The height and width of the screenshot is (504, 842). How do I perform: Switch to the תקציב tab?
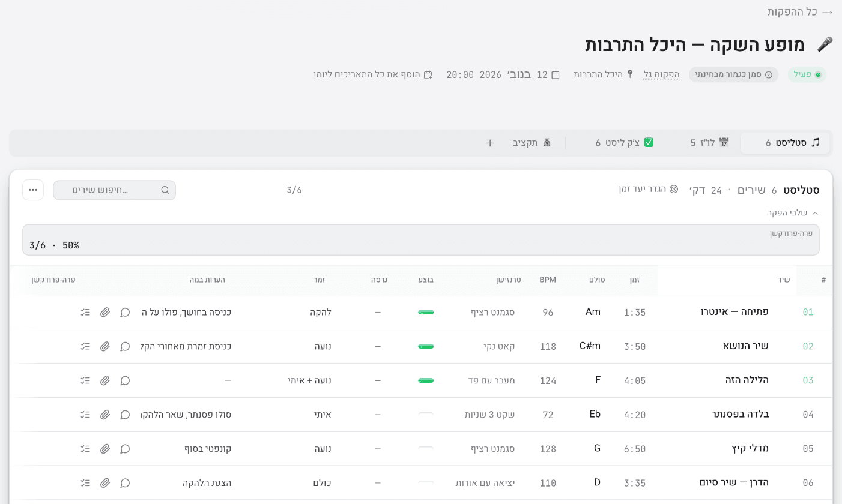click(x=532, y=143)
